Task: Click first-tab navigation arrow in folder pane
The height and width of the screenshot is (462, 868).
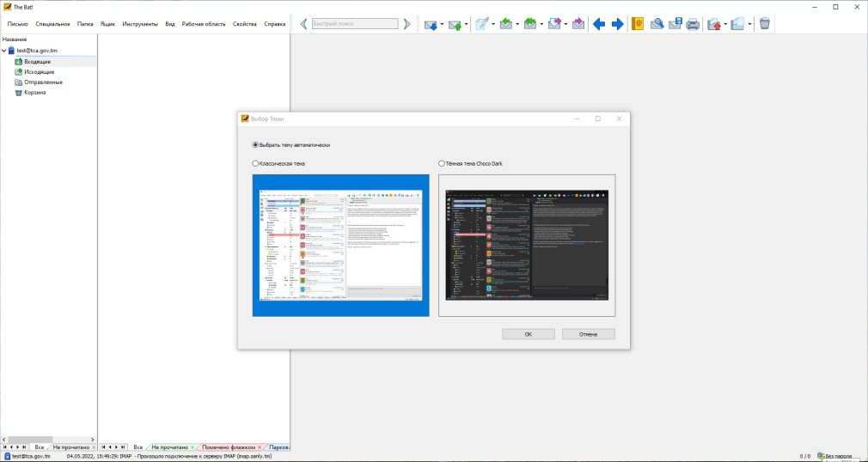Action: point(5,447)
